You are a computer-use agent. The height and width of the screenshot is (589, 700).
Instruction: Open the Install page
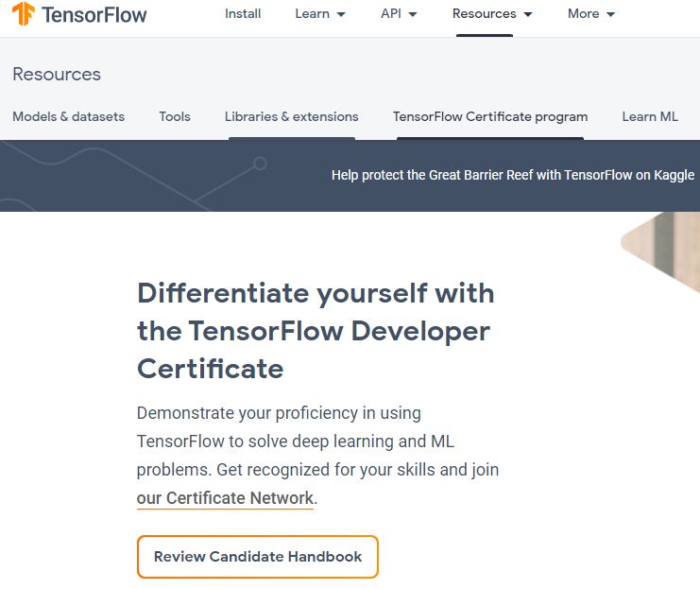(x=243, y=14)
